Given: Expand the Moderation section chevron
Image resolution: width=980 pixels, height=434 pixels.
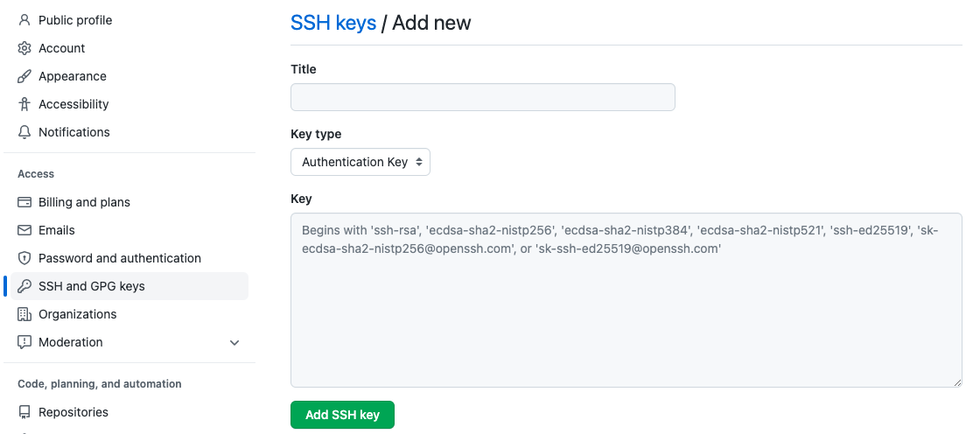Looking at the screenshot, I should click(x=234, y=343).
